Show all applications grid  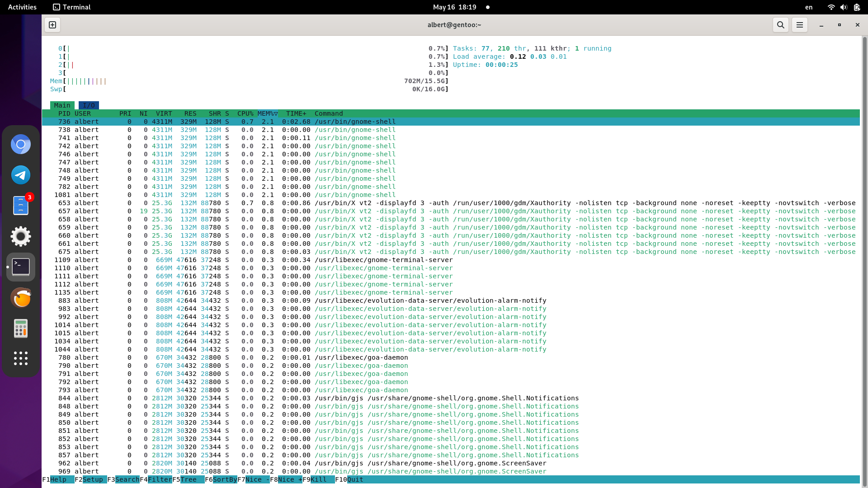coord(21,358)
